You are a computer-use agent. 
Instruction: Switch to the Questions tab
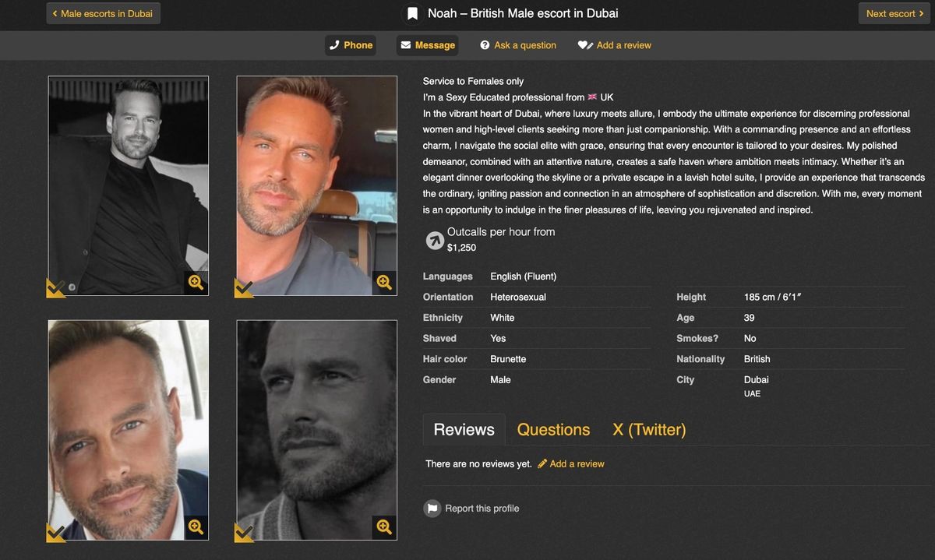point(553,429)
